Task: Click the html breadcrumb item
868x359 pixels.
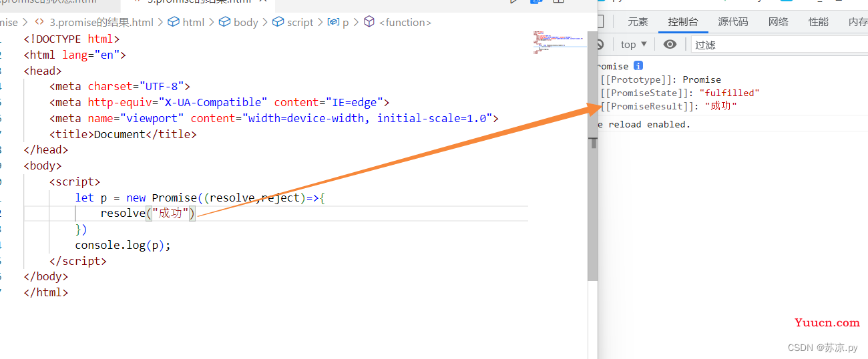Action: pos(194,22)
